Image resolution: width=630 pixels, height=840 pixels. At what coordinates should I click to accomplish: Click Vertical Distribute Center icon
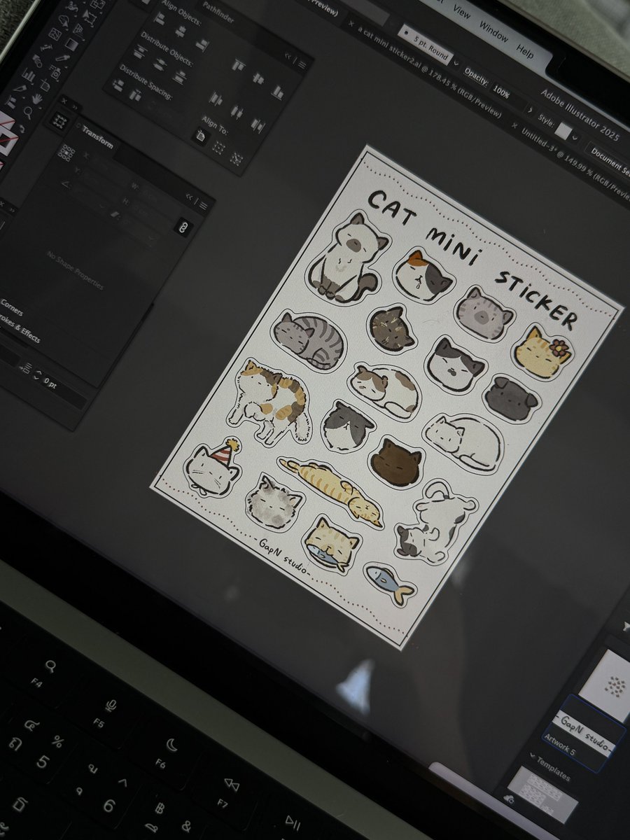159,64
